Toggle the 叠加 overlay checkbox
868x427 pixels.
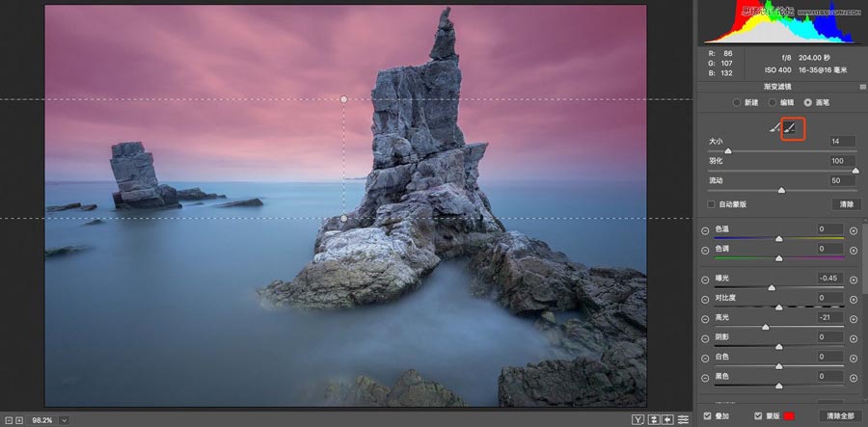707,416
